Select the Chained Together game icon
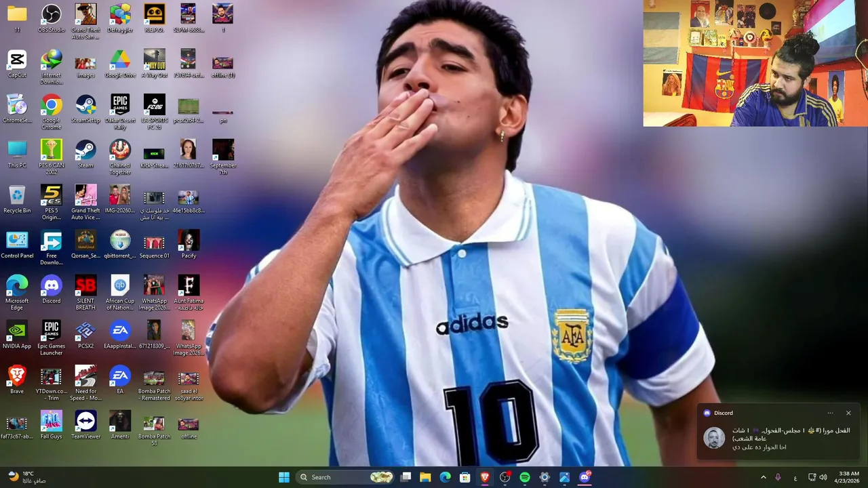Viewport: 868px width, 488px height. coord(120,157)
